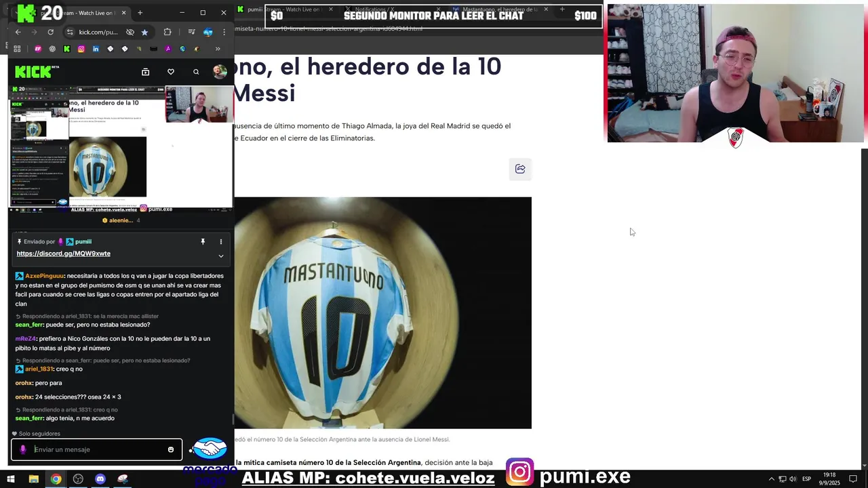
Task: Open the Windows Start menu
Action: click(11, 479)
